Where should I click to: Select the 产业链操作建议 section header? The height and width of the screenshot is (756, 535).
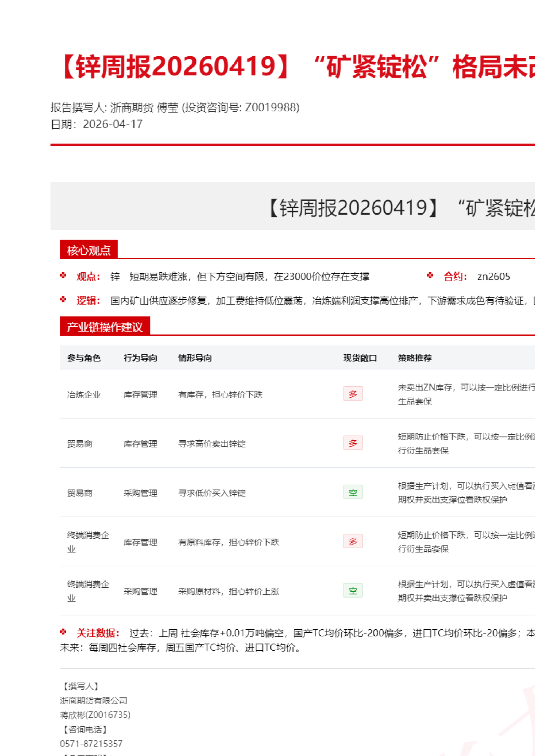tap(105, 326)
